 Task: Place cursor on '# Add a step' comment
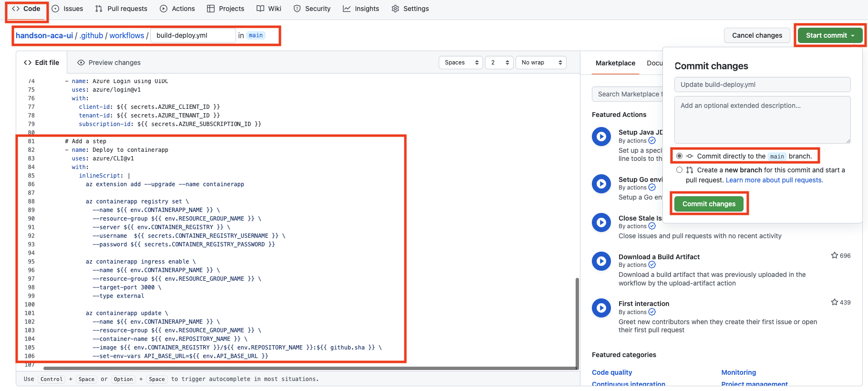(x=86, y=141)
